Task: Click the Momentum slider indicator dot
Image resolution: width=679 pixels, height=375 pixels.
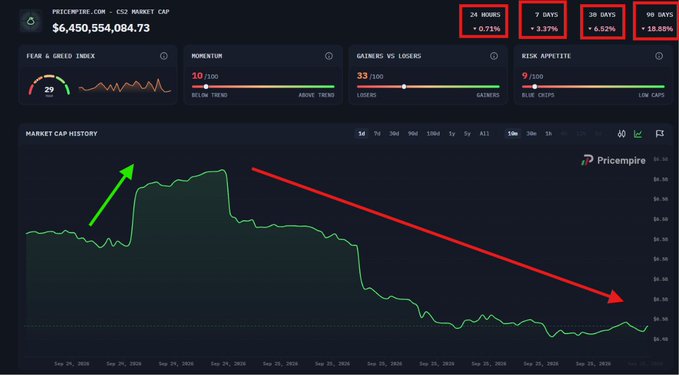Action: (x=206, y=87)
